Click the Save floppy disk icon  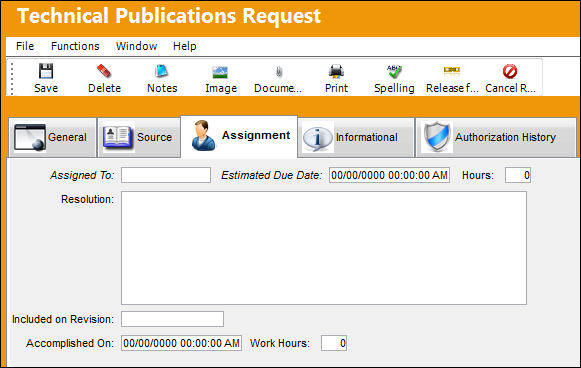(46, 72)
